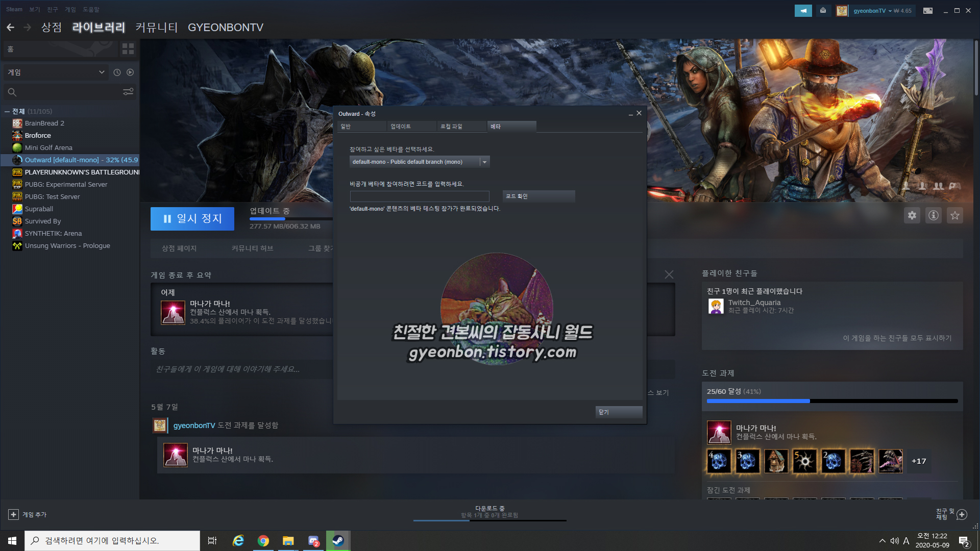Image resolution: width=980 pixels, height=551 pixels.
Task: Click the beta access code input field
Action: click(x=419, y=196)
